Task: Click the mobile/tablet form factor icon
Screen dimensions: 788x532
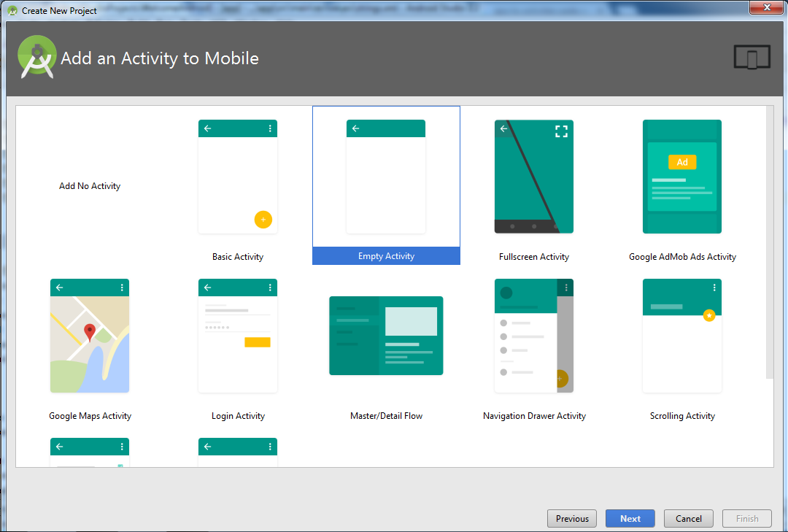Action: click(x=752, y=58)
